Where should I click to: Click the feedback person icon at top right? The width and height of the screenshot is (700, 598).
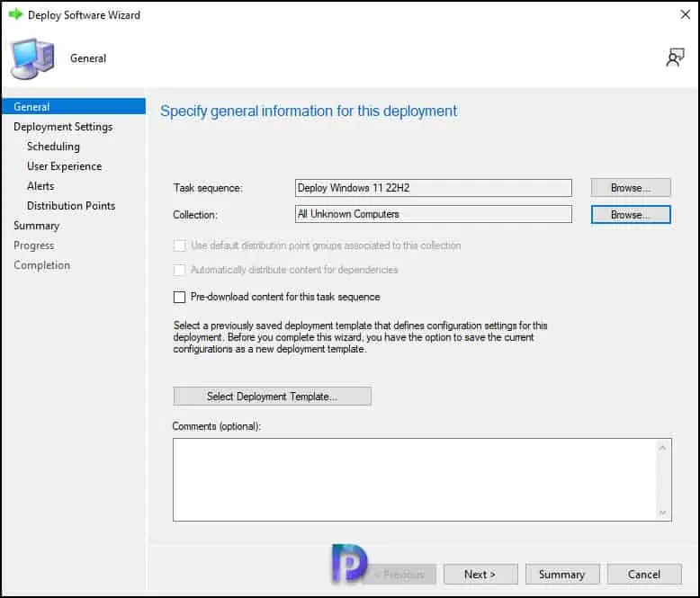pyautogui.click(x=675, y=58)
